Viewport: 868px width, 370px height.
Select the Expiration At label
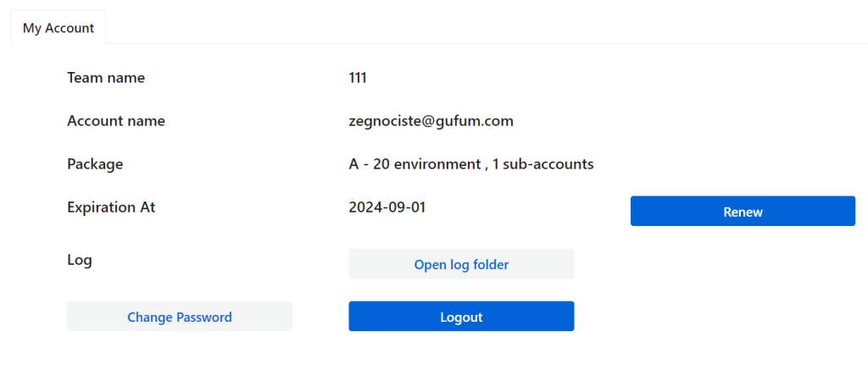[x=111, y=207]
